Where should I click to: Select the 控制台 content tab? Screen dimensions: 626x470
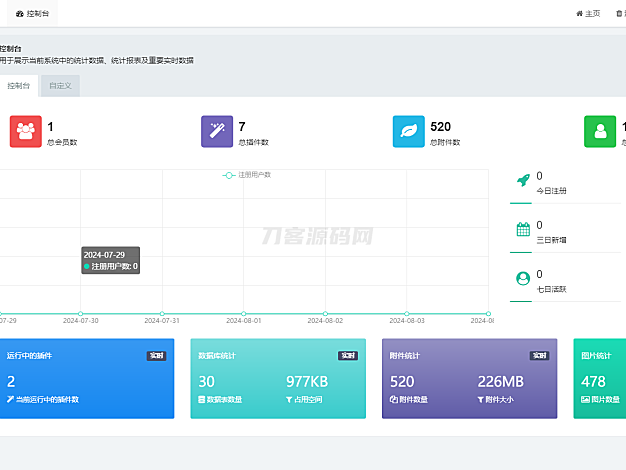click(x=19, y=85)
